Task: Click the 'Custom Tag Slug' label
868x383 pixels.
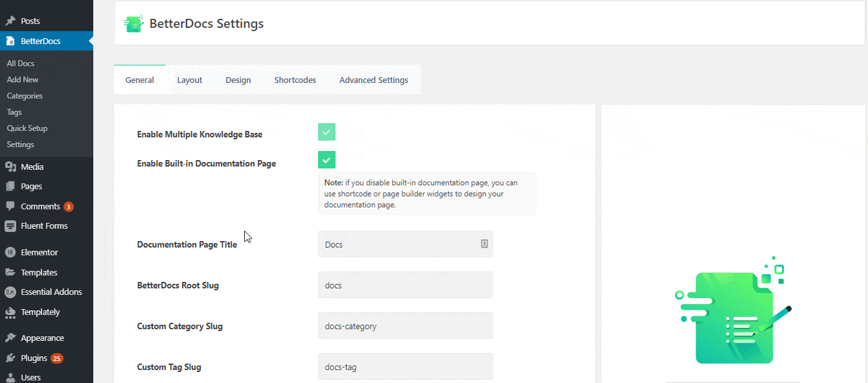Action: point(169,367)
